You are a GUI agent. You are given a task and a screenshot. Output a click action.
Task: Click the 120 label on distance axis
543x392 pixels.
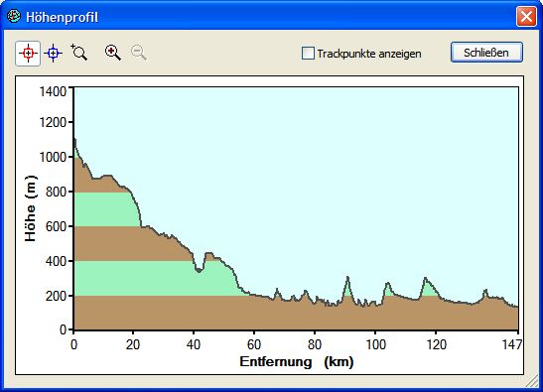(x=436, y=344)
